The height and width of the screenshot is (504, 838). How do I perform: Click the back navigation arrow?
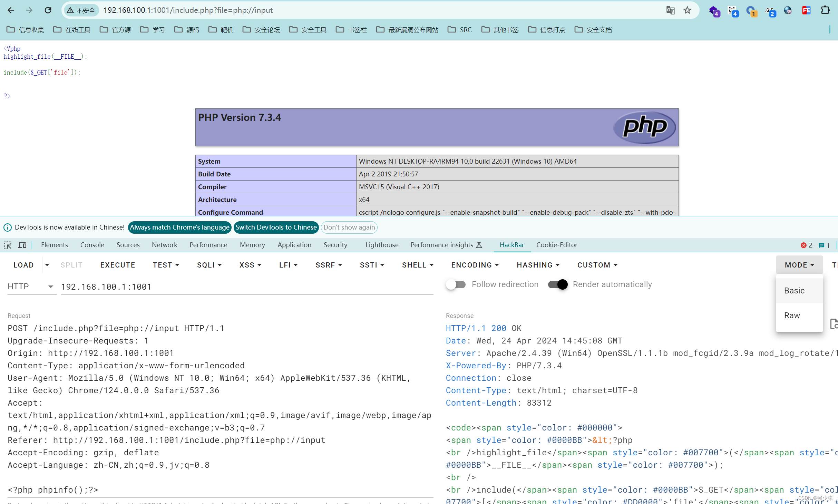[11, 10]
